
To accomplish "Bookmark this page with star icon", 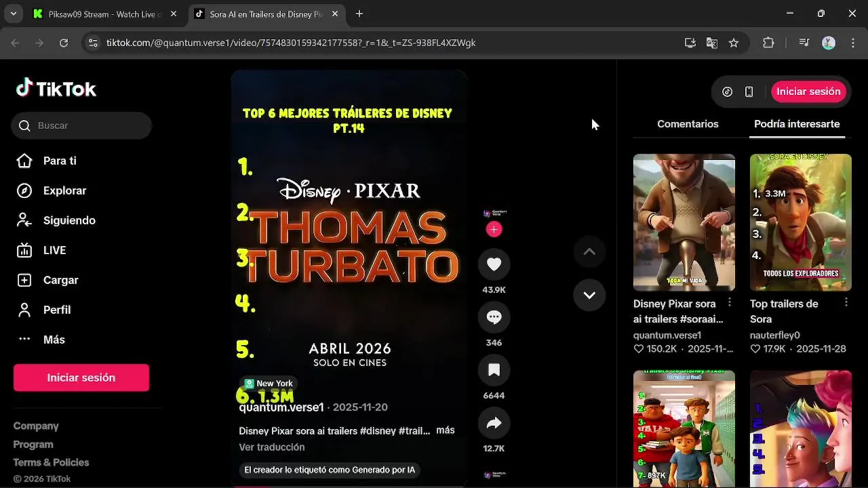I will [x=734, y=43].
